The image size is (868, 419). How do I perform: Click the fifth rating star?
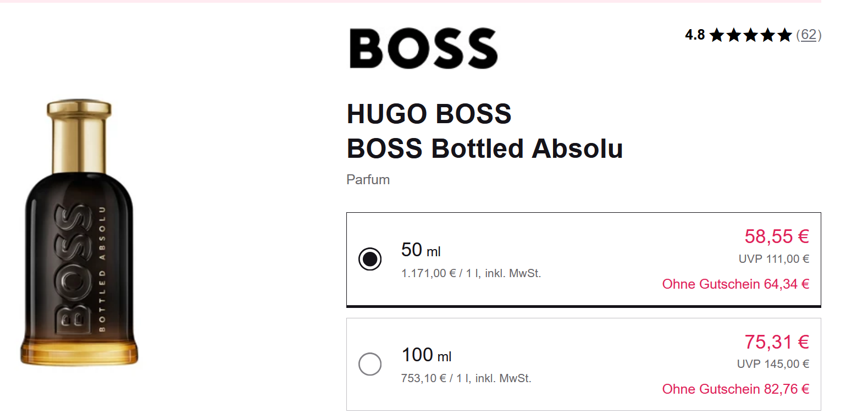pyautogui.click(x=784, y=36)
